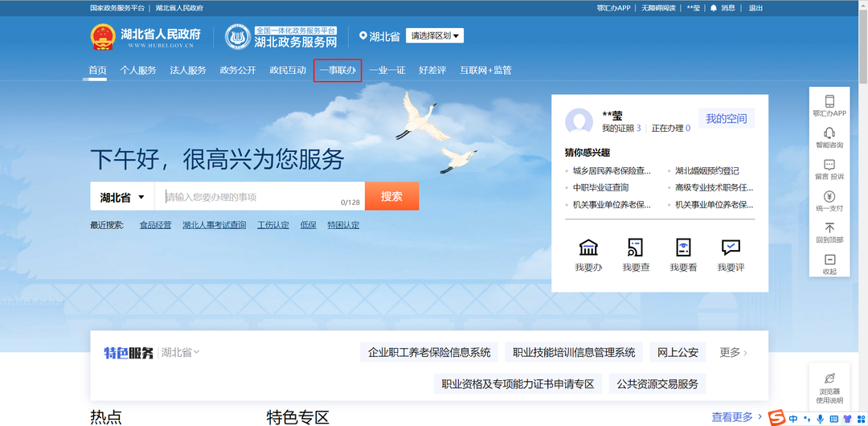
Task: Open the 一事联办 navigation tab
Action: 338,71
